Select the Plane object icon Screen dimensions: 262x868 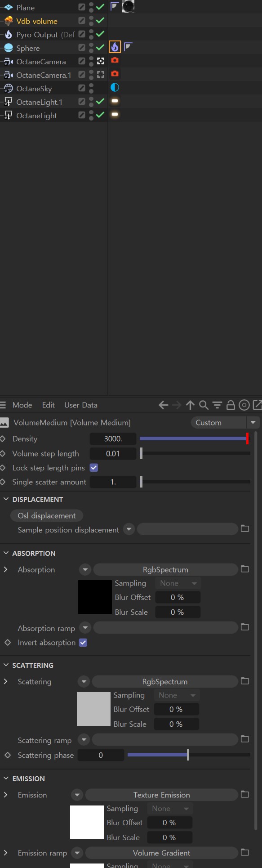pyautogui.click(x=9, y=7)
